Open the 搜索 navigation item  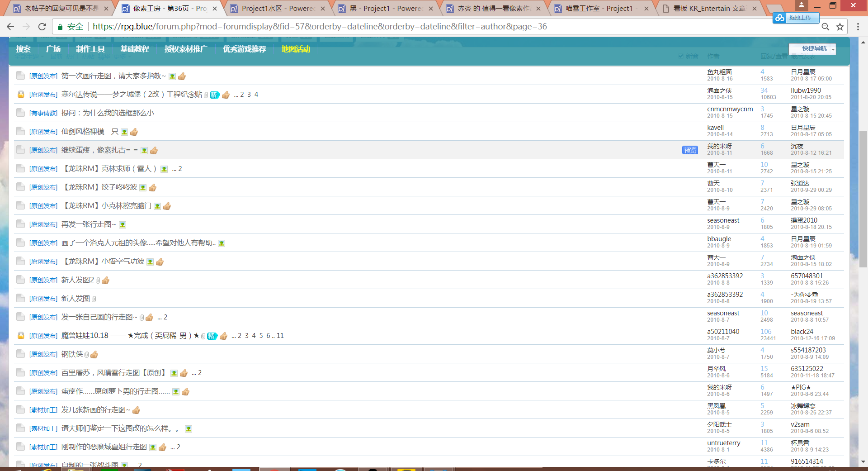click(24, 49)
